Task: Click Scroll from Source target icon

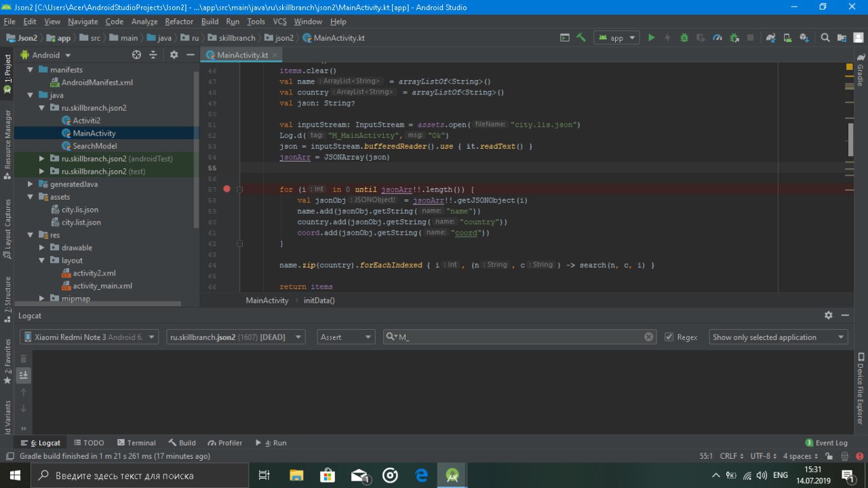Action: coord(136,55)
